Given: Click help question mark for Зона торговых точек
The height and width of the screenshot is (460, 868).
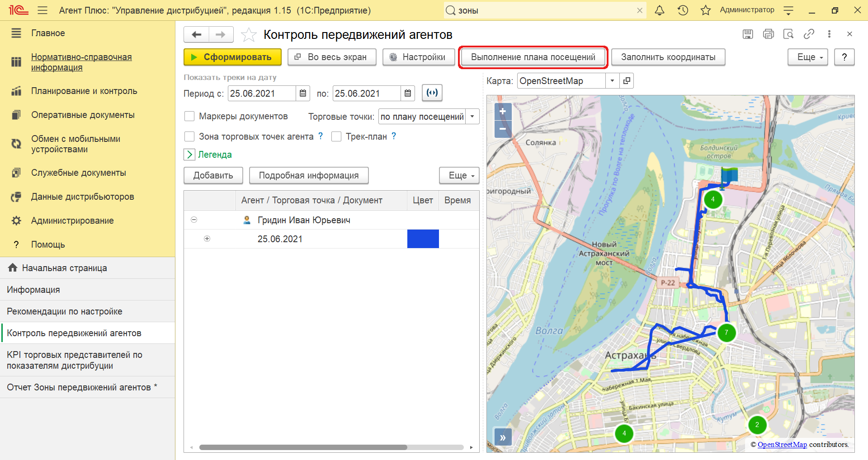Looking at the screenshot, I should (x=321, y=136).
